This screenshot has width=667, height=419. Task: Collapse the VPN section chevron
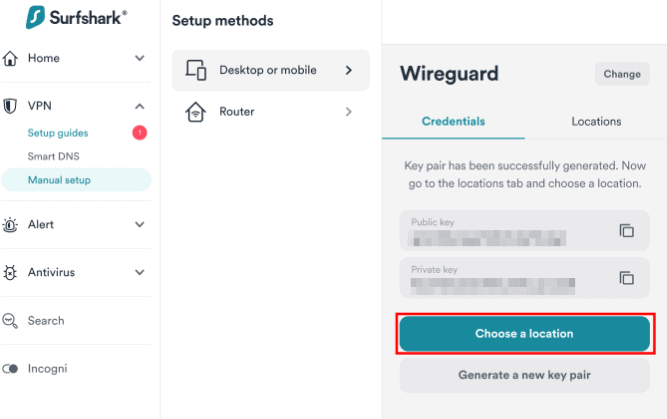139,106
